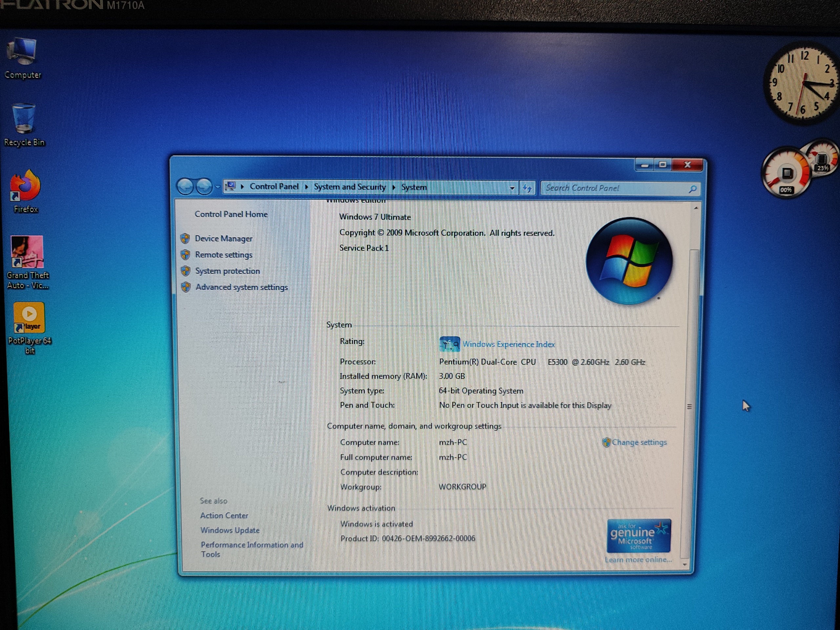Go to Control Panel breadcrumb

pos(274,186)
